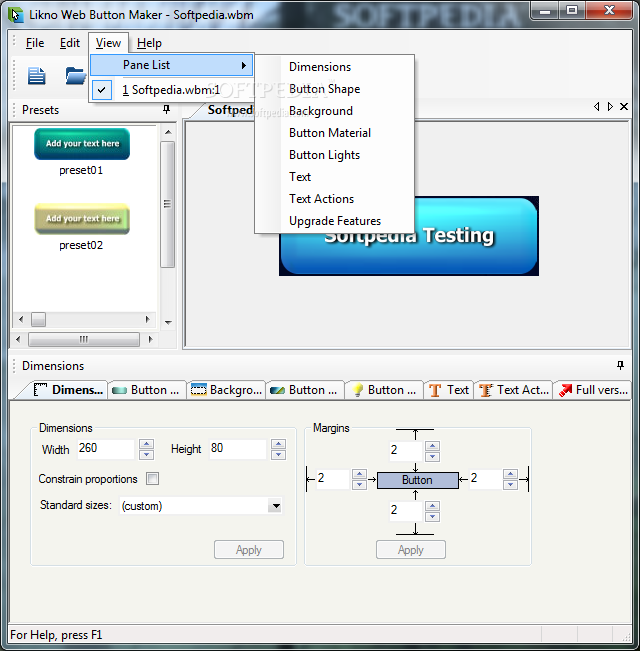Click the Likno app icon in title bar
This screenshot has width=640, height=651.
[x=16, y=15]
